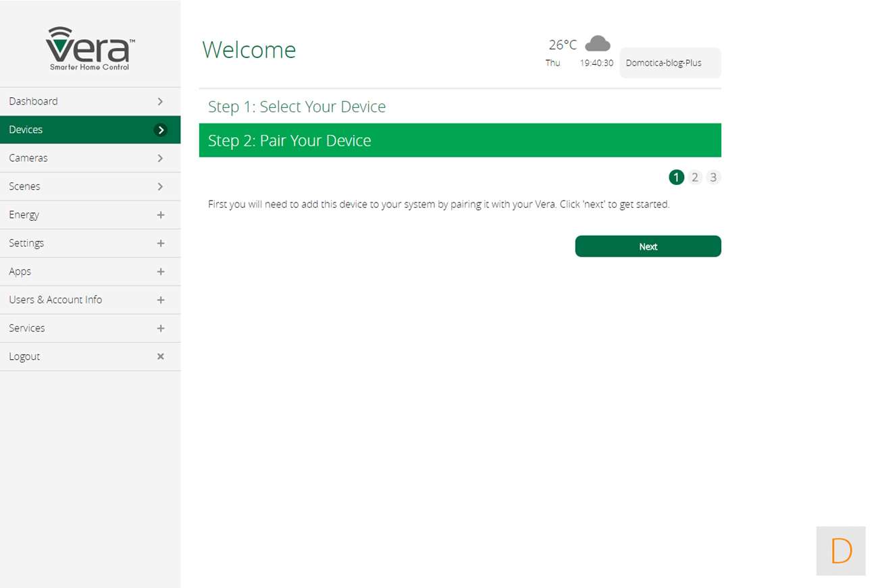
Task: Expand the Settings menu plus sign
Action: [x=161, y=243]
